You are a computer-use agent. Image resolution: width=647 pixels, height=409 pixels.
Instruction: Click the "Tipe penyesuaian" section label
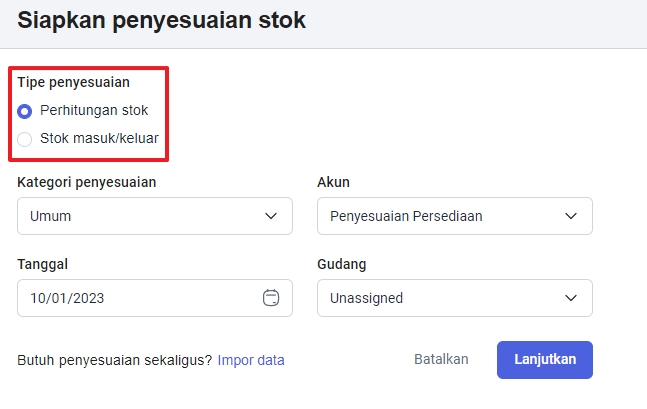tap(74, 82)
